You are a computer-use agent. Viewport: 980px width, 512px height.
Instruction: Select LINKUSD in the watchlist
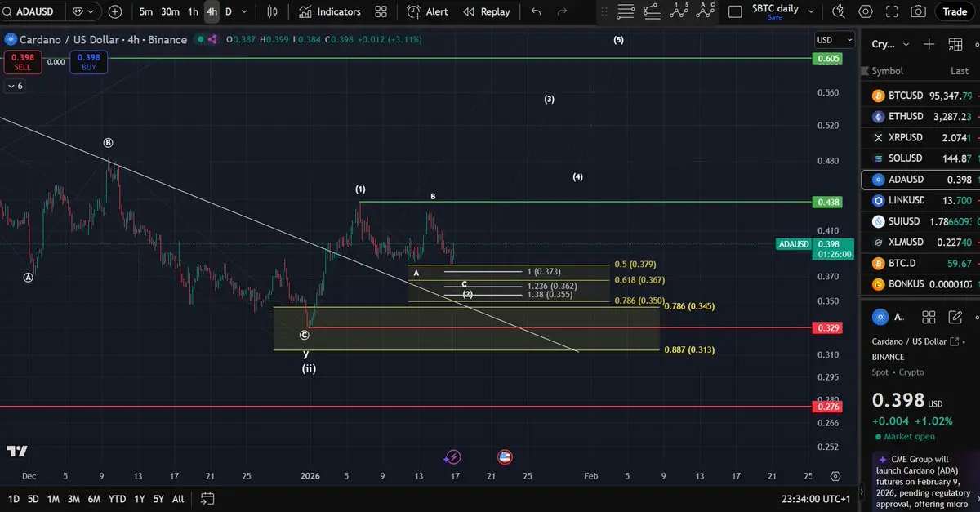920,200
